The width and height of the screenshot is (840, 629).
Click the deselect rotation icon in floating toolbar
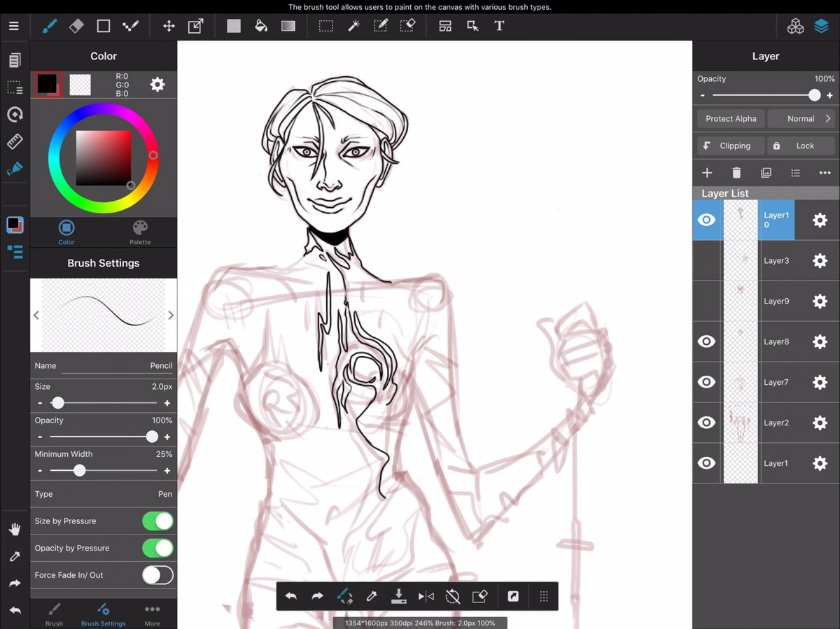(x=453, y=596)
